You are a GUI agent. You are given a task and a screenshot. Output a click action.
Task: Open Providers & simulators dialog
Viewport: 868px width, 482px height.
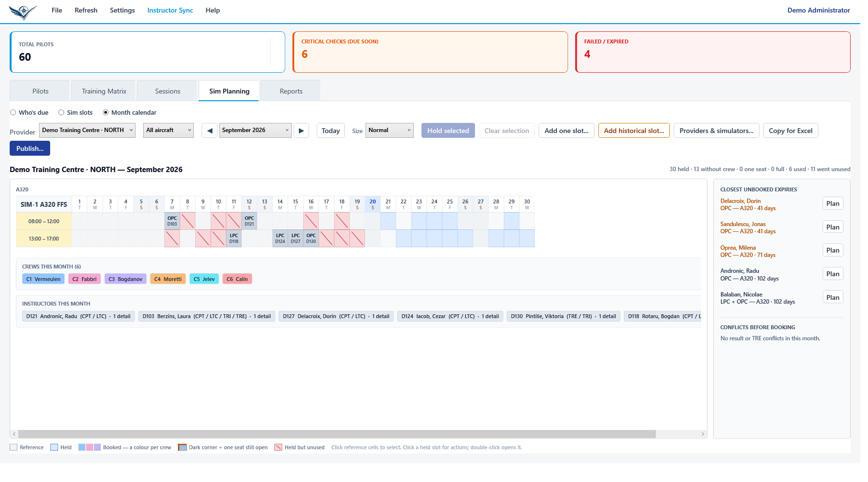[x=717, y=131]
